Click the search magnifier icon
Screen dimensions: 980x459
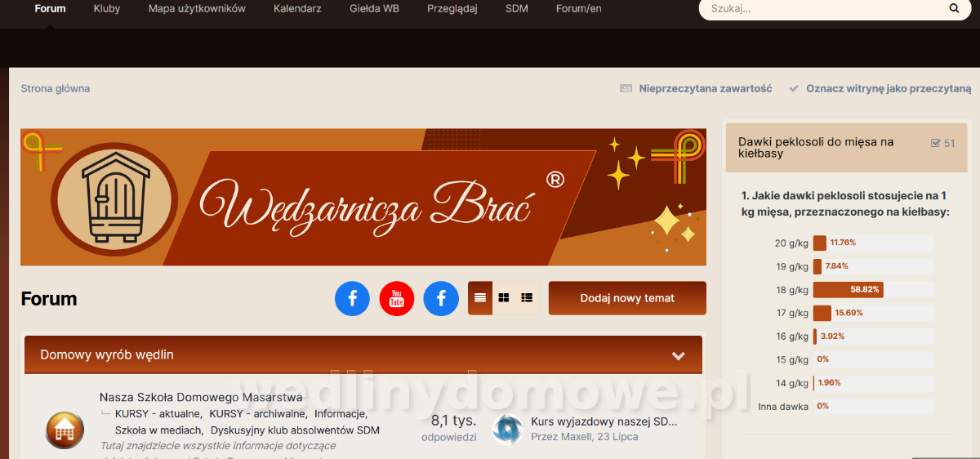coord(955,9)
